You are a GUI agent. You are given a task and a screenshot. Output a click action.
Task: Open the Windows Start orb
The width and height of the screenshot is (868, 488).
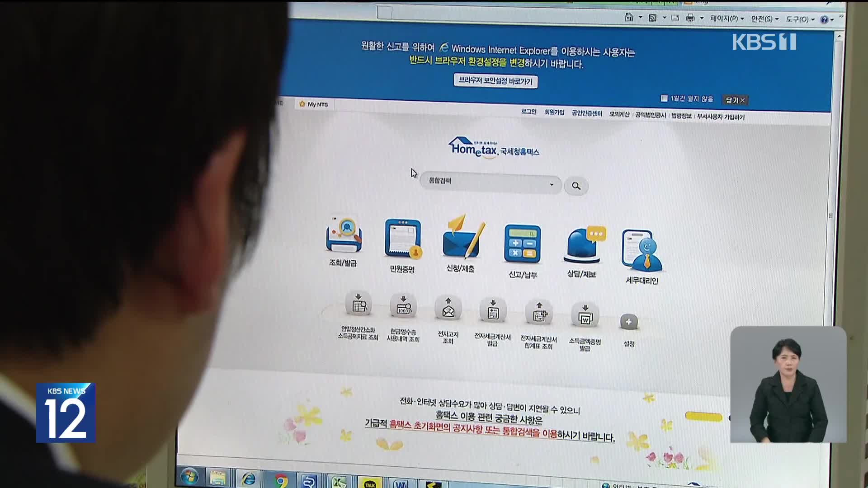[x=189, y=477]
